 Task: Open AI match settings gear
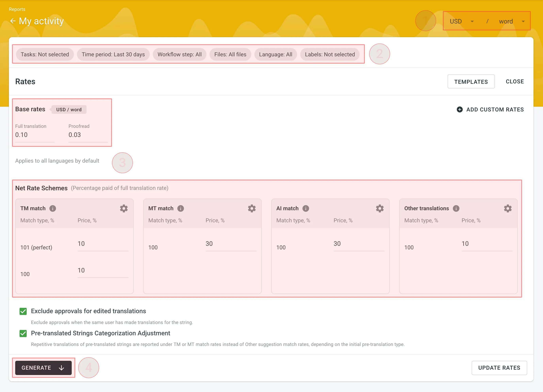[x=380, y=208]
